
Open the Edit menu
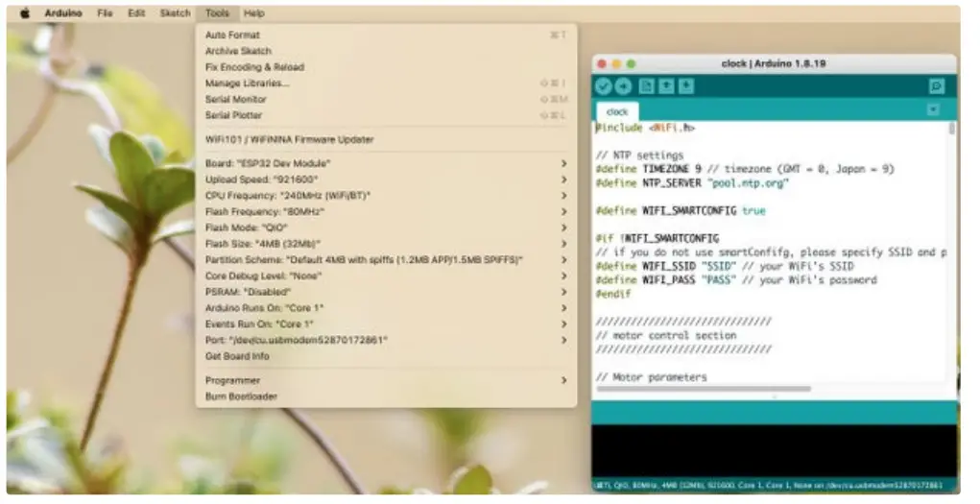[x=136, y=13]
